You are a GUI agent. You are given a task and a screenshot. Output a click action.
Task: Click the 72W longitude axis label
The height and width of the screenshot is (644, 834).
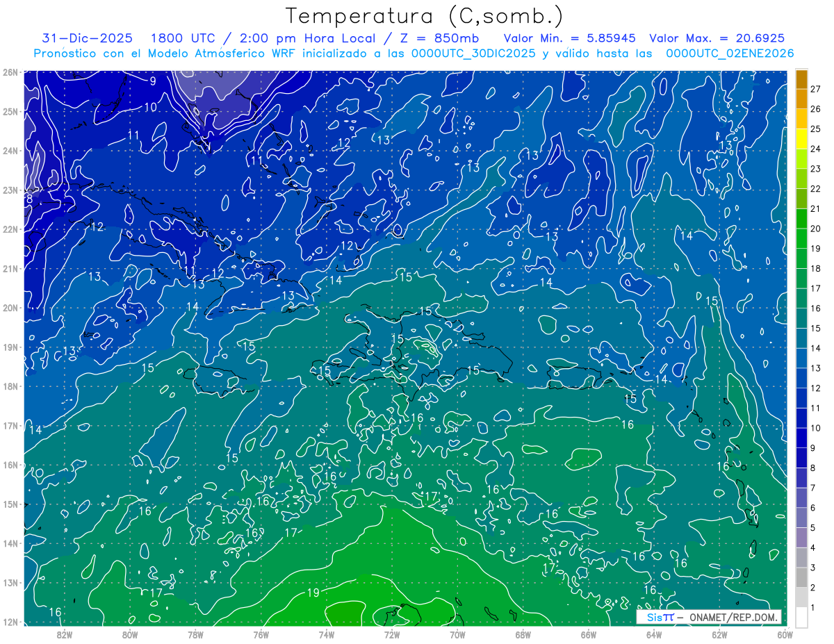[391, 634]
